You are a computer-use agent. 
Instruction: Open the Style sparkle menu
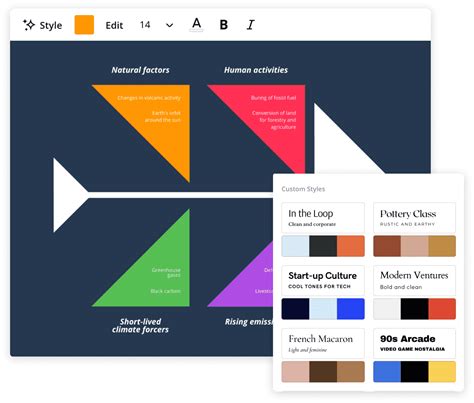click(x=42, y=25)
